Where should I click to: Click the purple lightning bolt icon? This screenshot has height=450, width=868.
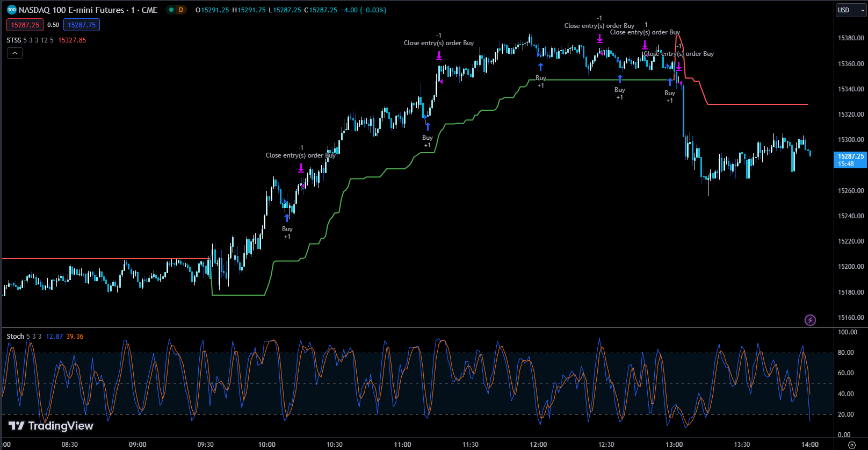point(810,320)
